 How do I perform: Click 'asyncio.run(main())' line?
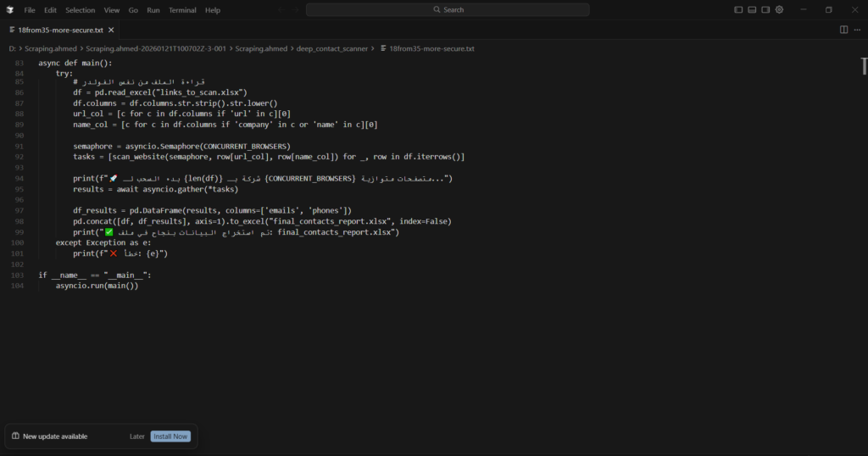point(97,286)
